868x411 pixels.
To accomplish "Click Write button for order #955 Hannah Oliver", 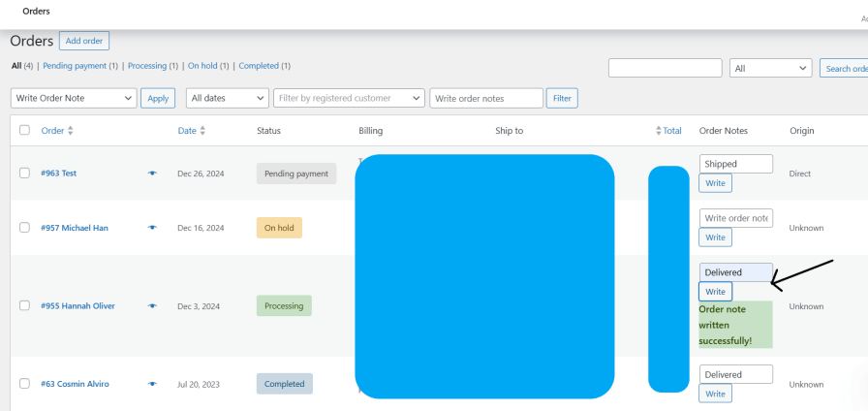I will (715, 292).
